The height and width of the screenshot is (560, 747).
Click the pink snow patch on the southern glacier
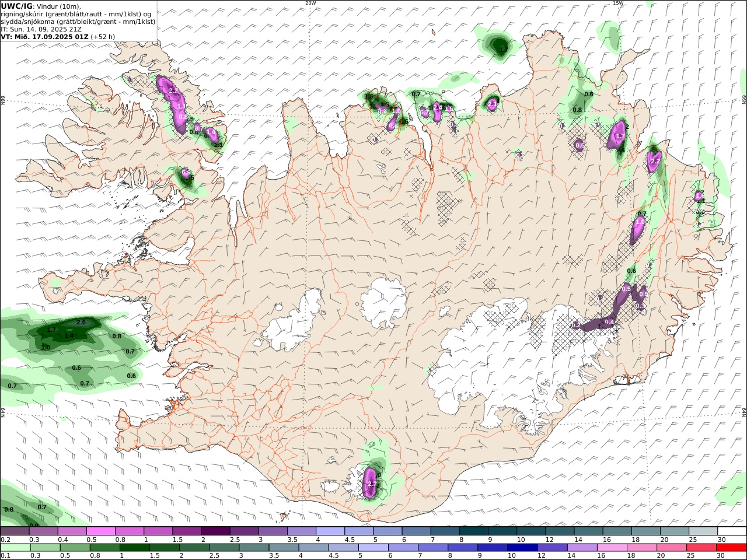coord(369,482)
